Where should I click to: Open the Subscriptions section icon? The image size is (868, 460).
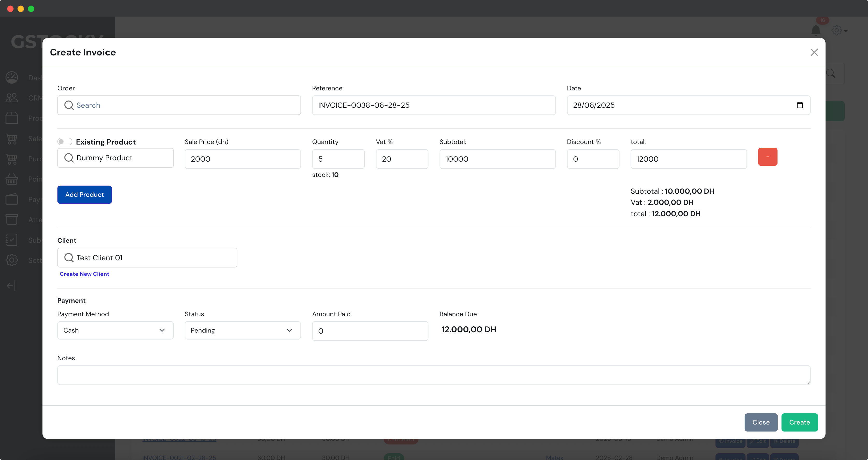click(x=12, y=240)
